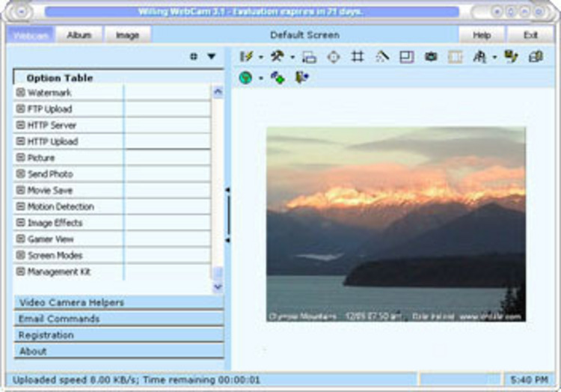Click the small four-dot icon above Option Table

pos(194,57)
